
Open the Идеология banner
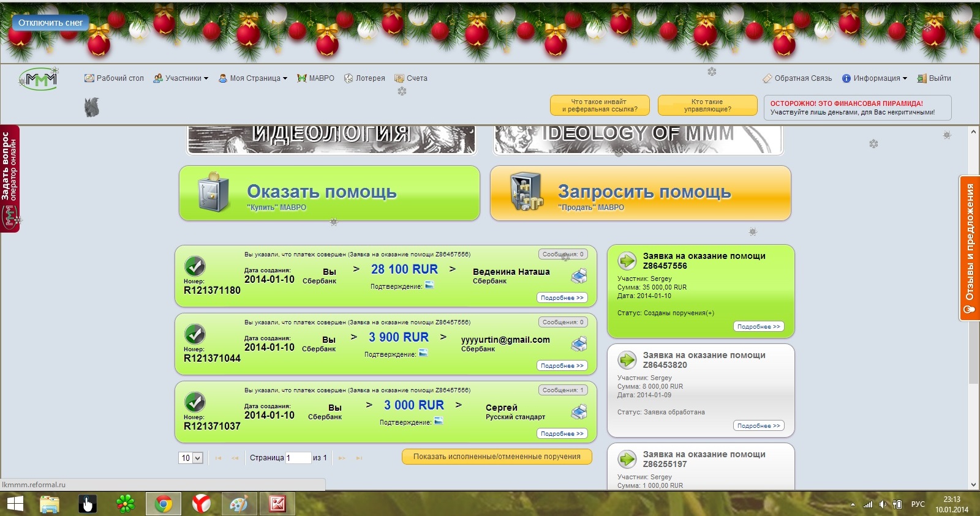click(x=331, y=140)
